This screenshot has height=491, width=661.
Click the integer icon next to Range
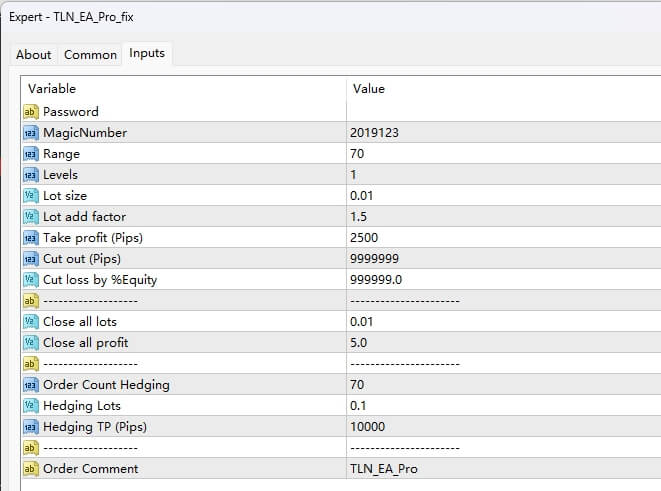point(30,154)
